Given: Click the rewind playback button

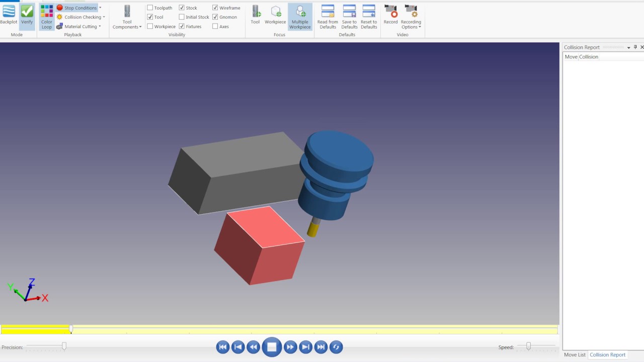Looking at the screenshot, I should tap(254, 347).
